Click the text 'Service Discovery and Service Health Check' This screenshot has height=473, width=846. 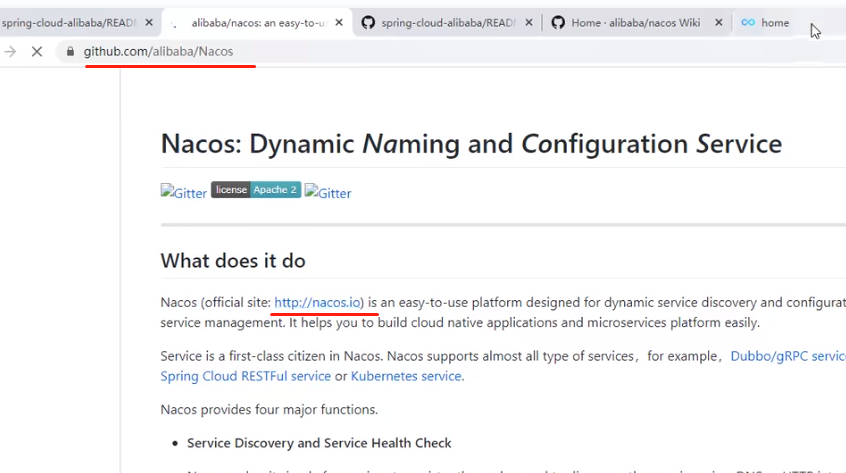click(319, 443)
